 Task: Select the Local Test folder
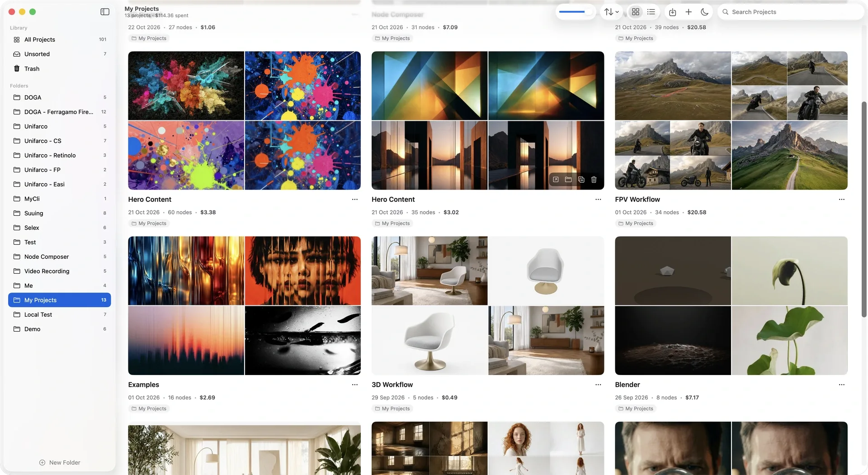[x=60, y=315]
